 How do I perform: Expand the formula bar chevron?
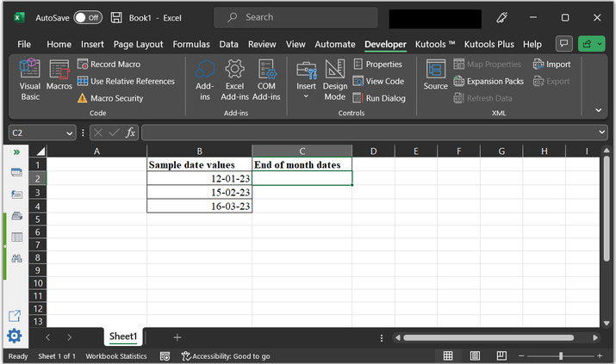602,133
